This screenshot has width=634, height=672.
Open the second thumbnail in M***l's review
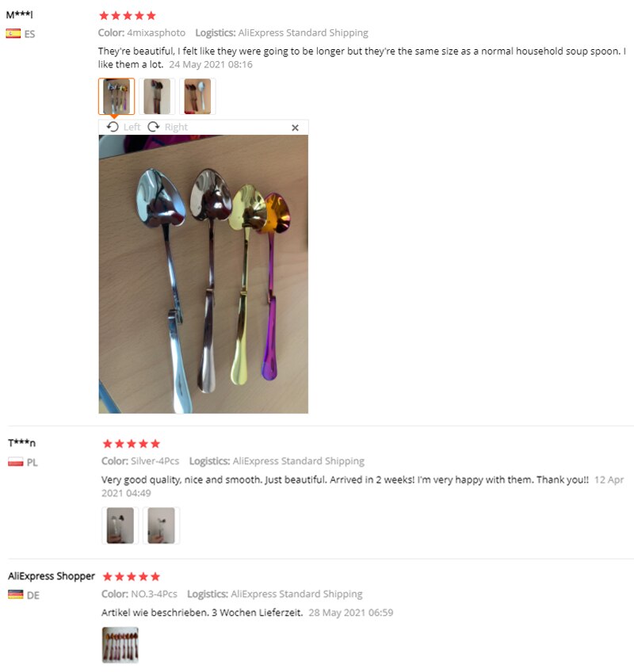[157, 97]
